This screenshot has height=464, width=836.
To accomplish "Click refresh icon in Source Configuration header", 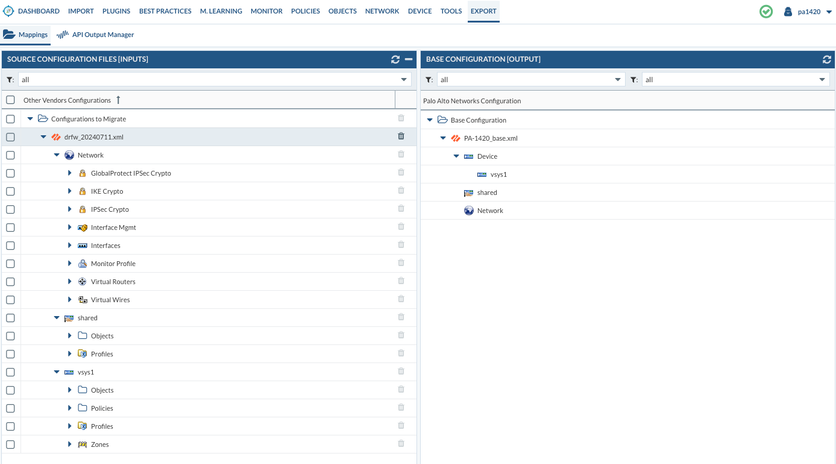I will [x=396, y=59].
